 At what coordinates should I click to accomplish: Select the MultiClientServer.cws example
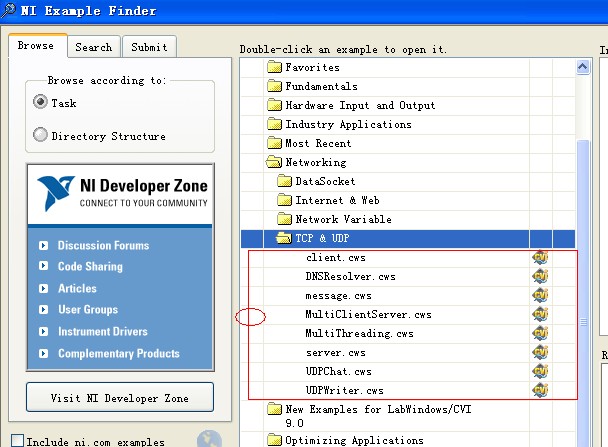(368, 314)
